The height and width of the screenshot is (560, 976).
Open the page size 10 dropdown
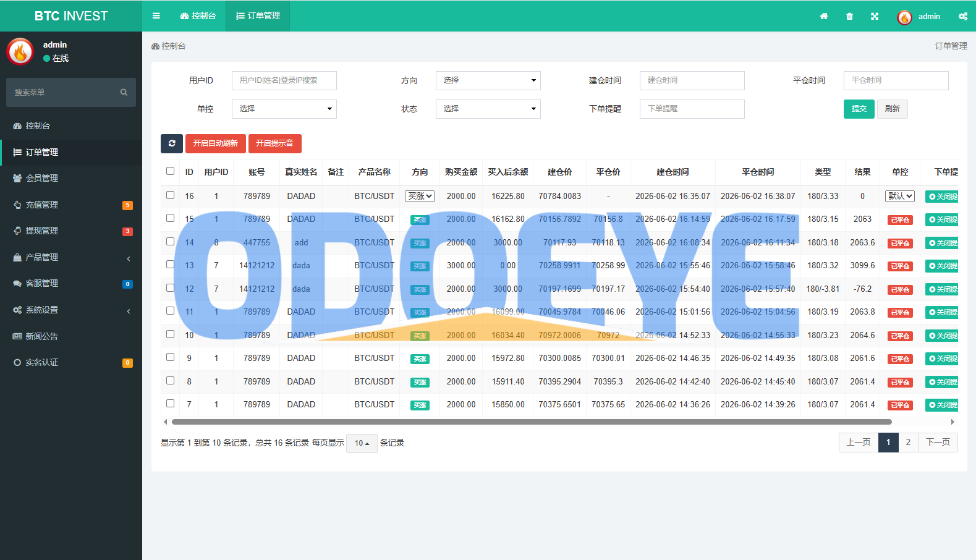pyautogui.click(x=362, y=443)
